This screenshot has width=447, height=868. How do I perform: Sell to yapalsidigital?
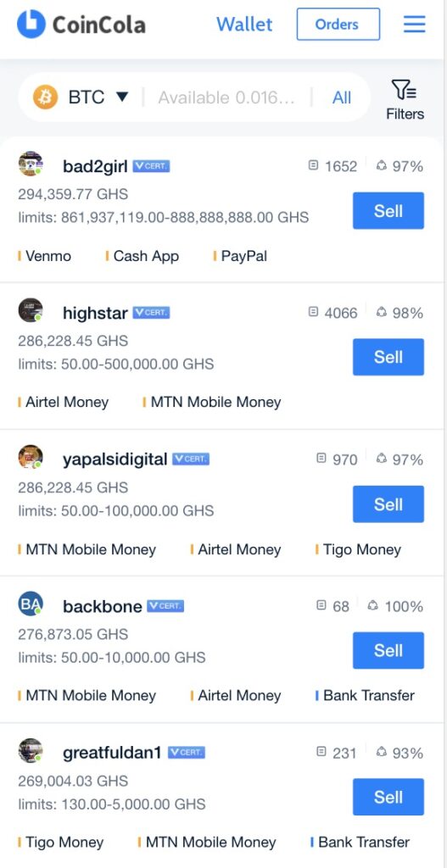388,504
